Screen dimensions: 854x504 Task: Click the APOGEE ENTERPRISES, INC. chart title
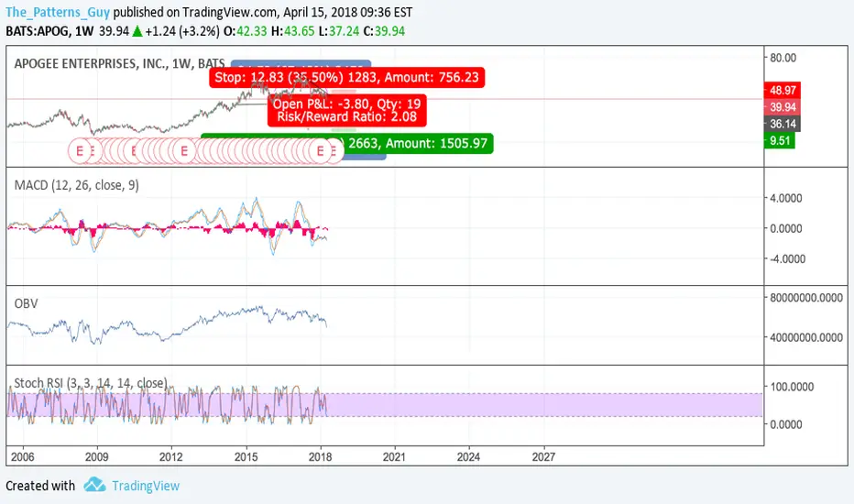[119, 64]
